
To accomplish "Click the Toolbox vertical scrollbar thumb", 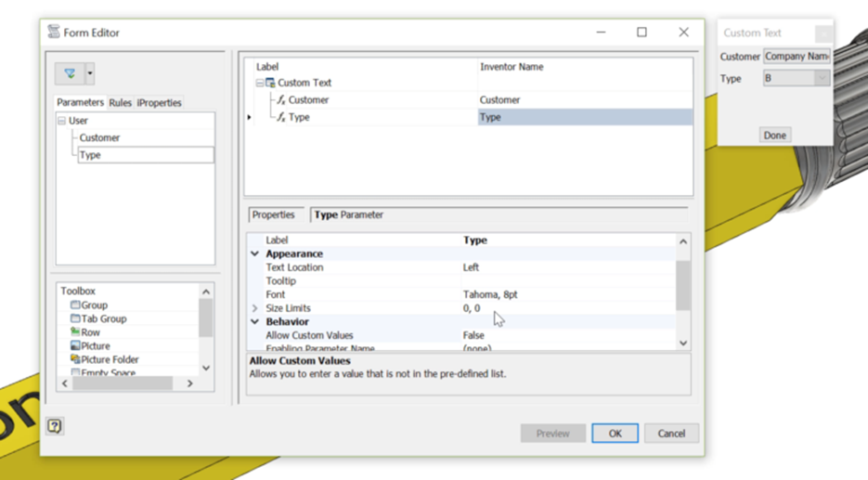I will point(206,318).
